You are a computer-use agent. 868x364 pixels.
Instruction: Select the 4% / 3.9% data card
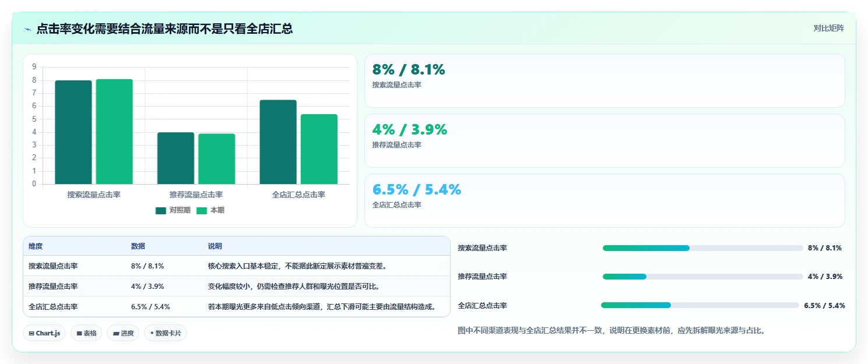pyautogui.click(x=605, y=141)
